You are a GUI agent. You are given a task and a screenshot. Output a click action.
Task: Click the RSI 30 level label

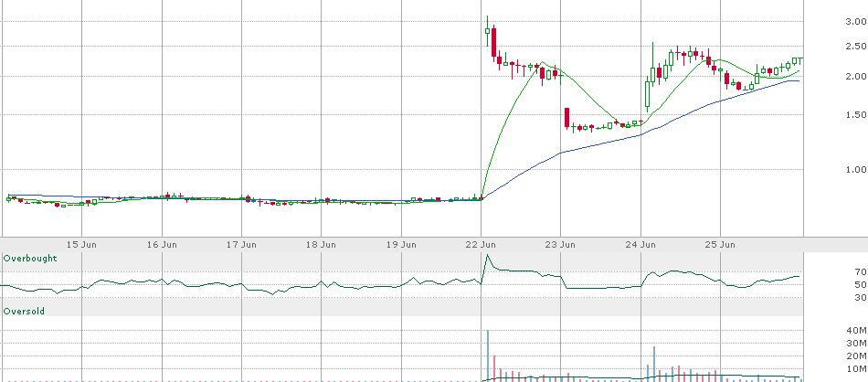[861, 298]
